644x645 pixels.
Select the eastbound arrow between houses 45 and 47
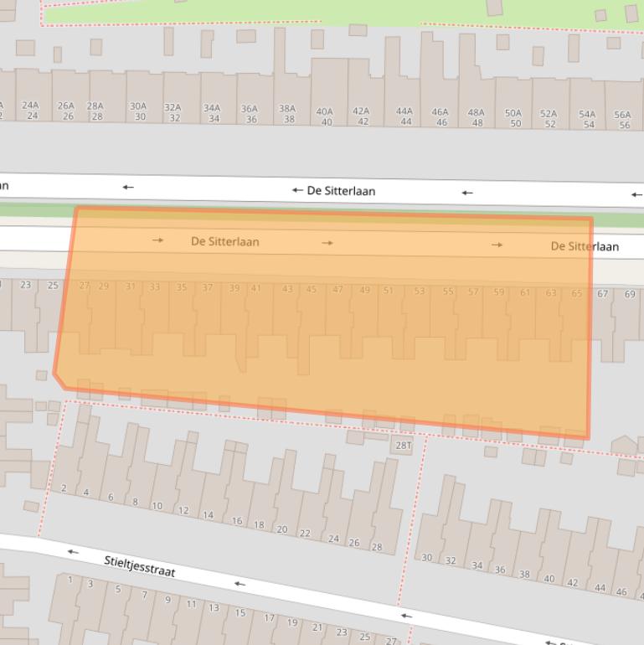[x=327, y=243]
